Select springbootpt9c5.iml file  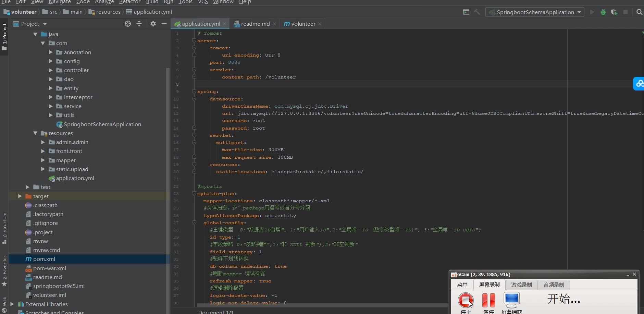[59, 286]
